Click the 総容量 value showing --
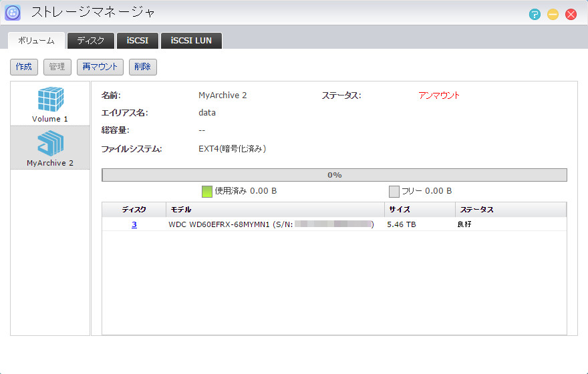Image resolution: width=588 pixels, height=374 pixels. (x=202, y=130)
